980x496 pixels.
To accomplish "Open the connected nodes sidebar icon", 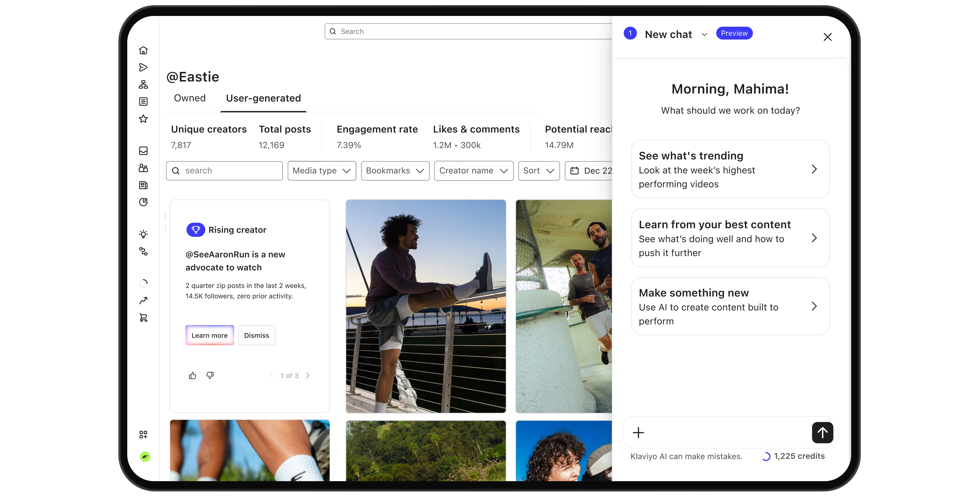I will [x=143, y=251].
